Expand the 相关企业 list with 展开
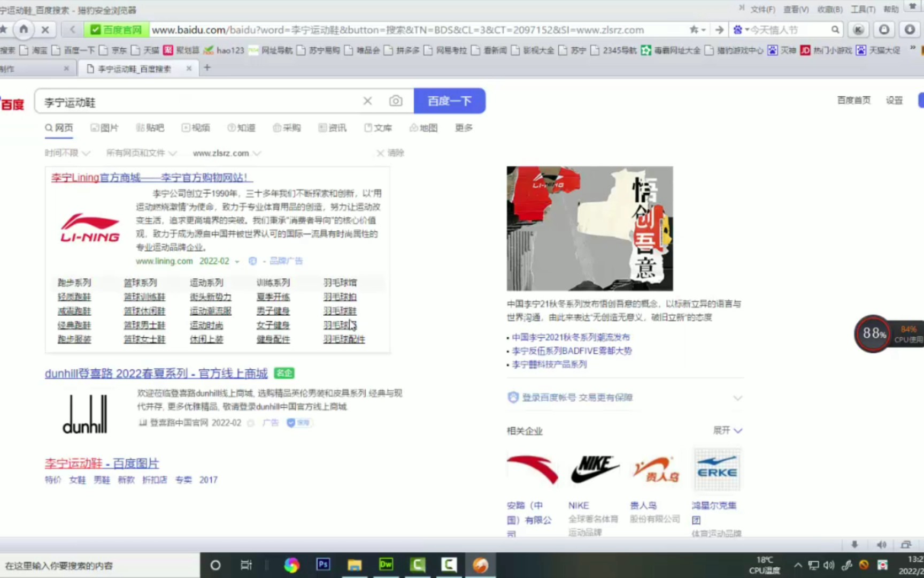This screenshot has width=924, height=578. (x=728, y=430)
